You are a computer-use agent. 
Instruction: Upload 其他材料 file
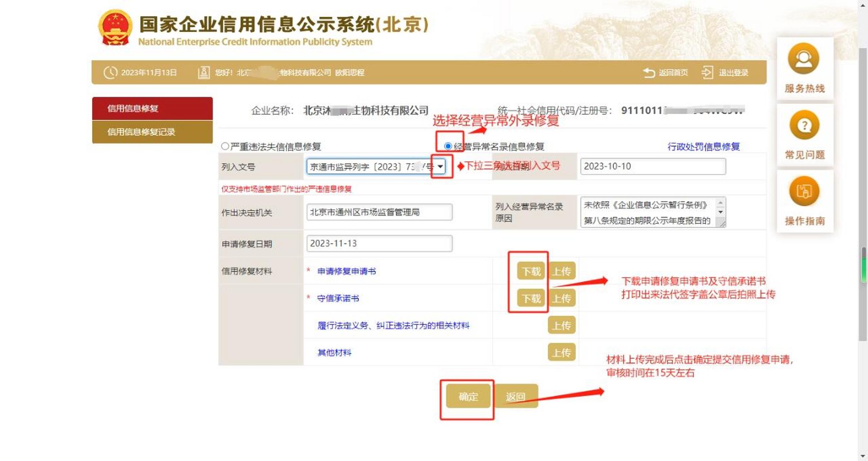(x=562, y=352)
